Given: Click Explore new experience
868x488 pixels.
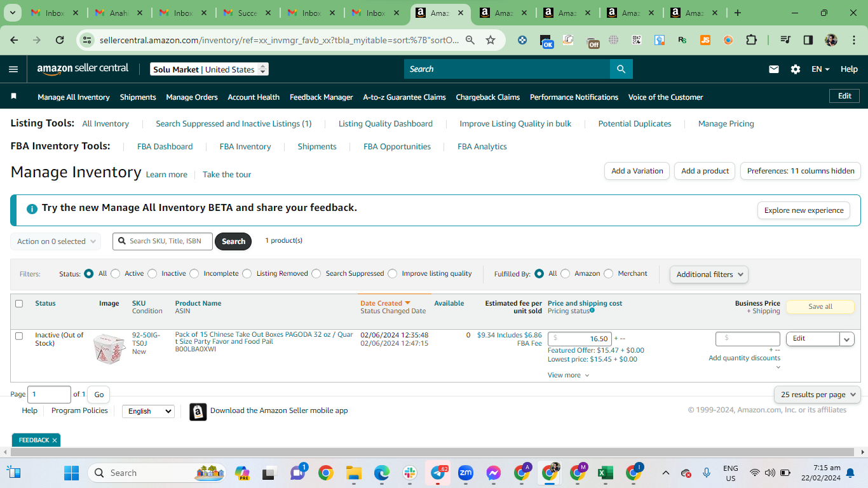Looking at the screenshot, I should coord(804,210).
